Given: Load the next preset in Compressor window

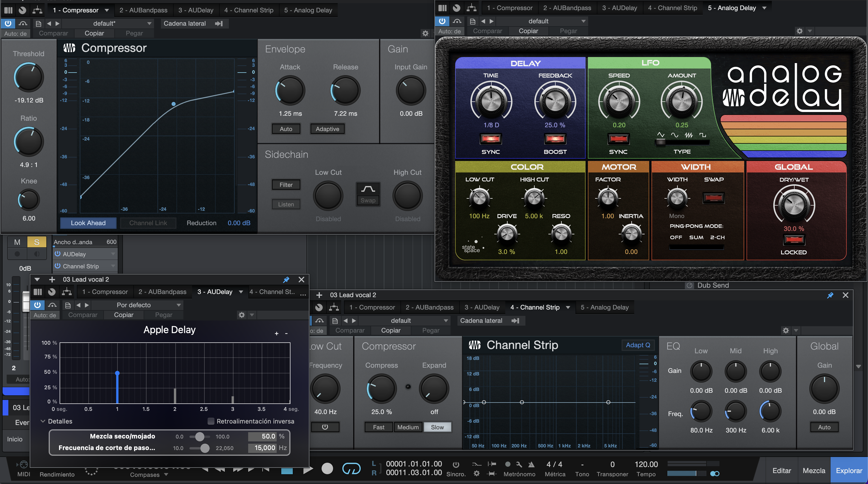Looking at the screenshot, I should pyautogui.click(x=58, y=24).
